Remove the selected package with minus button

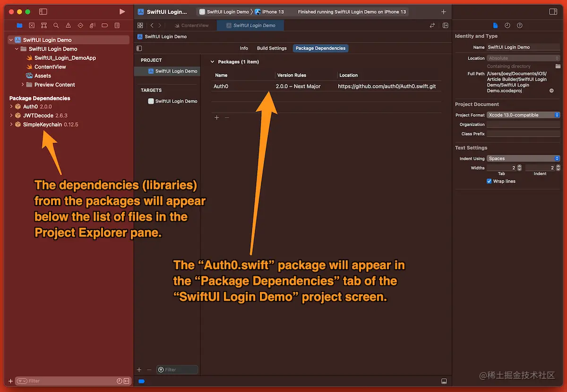[x=227, y=118]
